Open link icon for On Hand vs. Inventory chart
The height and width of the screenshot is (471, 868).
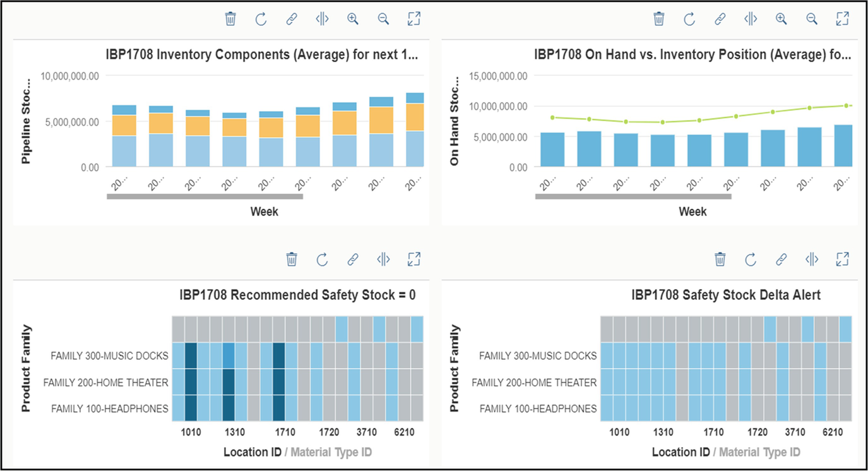coord(720,19)
